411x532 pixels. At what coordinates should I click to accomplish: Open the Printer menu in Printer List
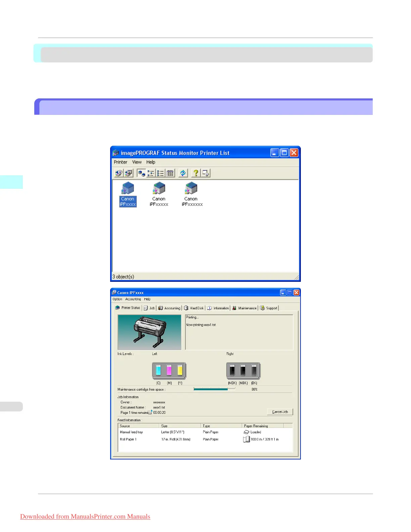coord(121,162)
